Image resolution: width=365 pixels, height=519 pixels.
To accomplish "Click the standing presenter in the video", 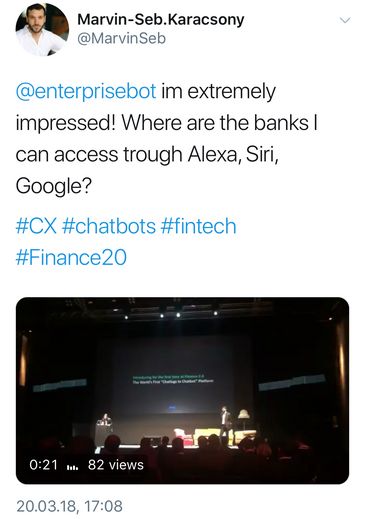I will tap(226, 425).
